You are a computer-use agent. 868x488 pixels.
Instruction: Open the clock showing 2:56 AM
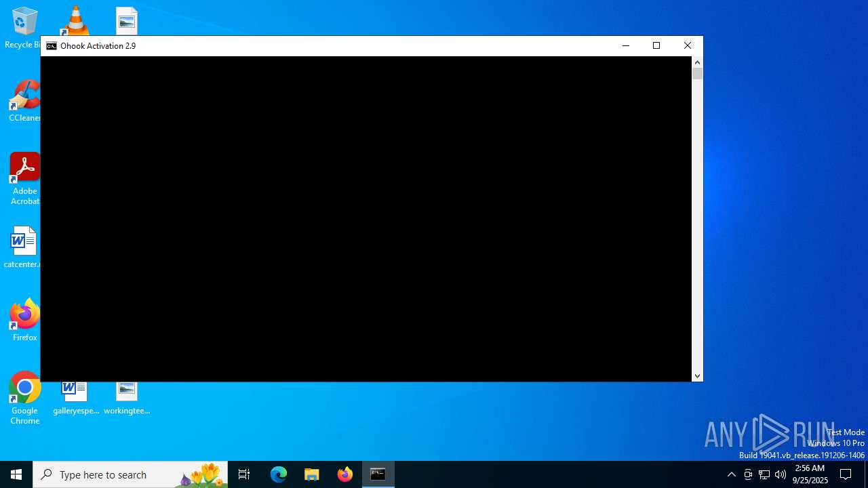810,474
